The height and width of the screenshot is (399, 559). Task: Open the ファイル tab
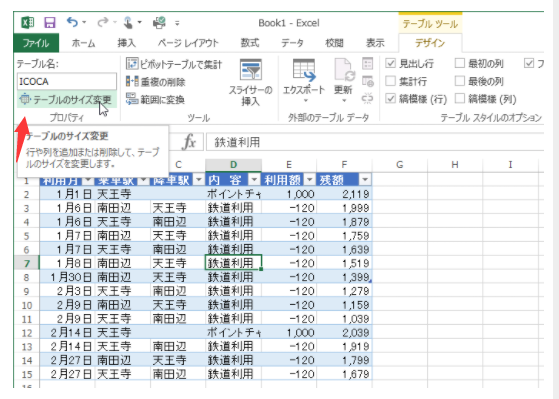point(36,43)
